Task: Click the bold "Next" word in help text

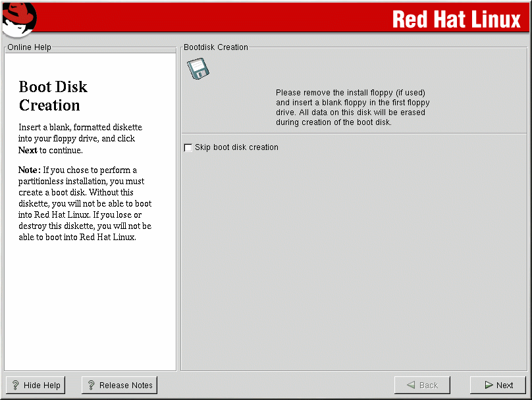Action: [28, 150]
